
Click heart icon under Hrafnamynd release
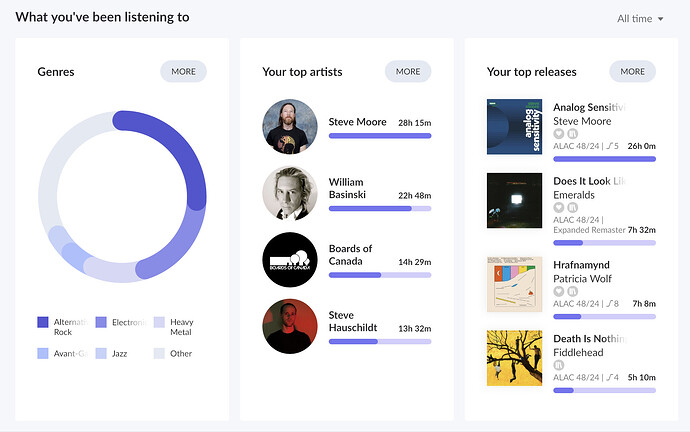pos(558,291)
